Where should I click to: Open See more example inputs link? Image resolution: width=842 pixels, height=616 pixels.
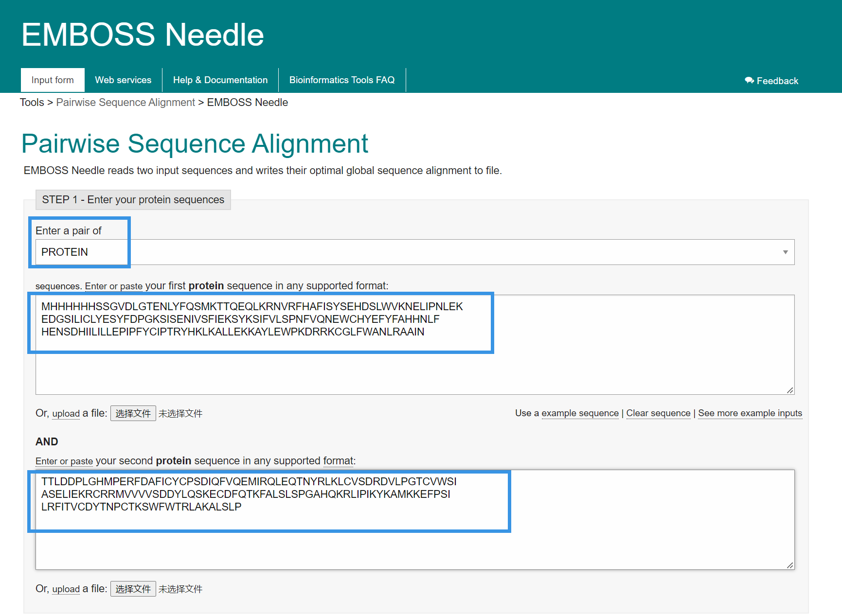point(750,413)
